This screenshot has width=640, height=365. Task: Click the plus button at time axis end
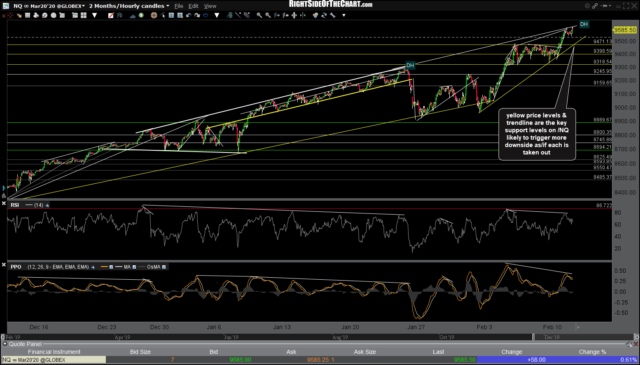[578, 327]
